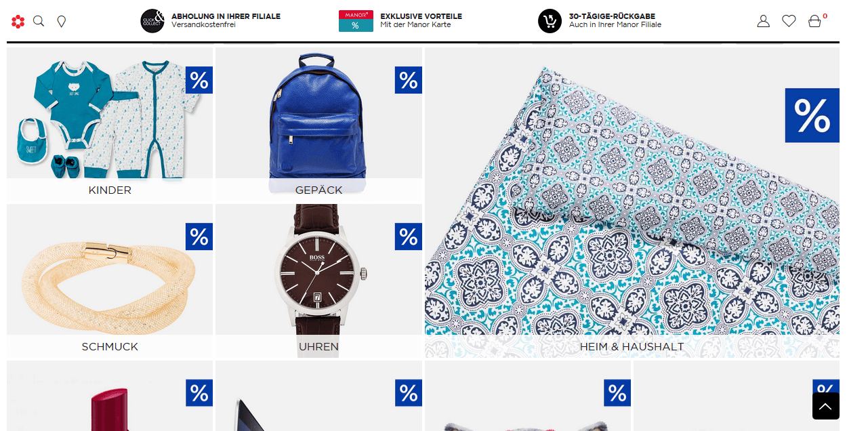Image resolution: width=868 pixels, height=431 pixels.
Task: Select the Kinder category tile
Action: tap(110, 124)
